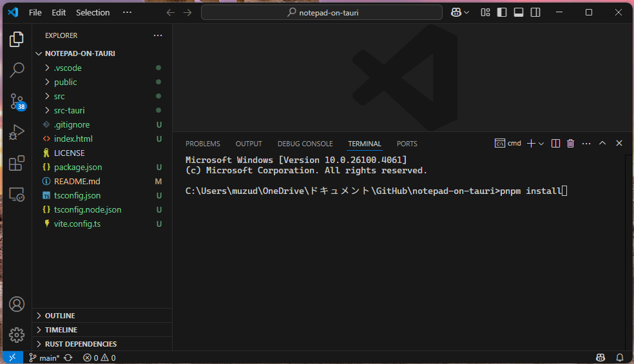
Task: Click the new terminal plus icon
Action: point(532,144)
